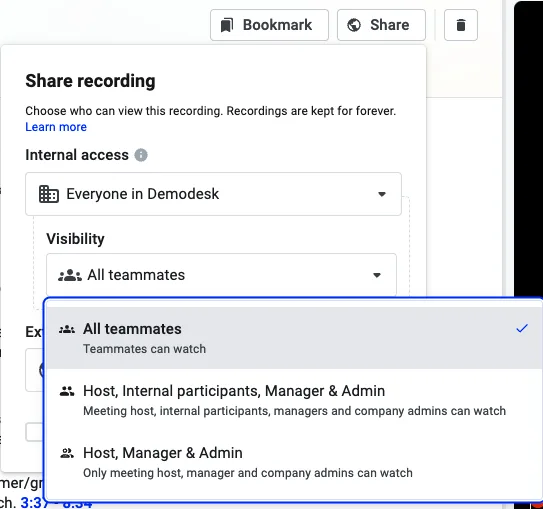Click the Visibility dropdown showing All teammates

point(221,275)
